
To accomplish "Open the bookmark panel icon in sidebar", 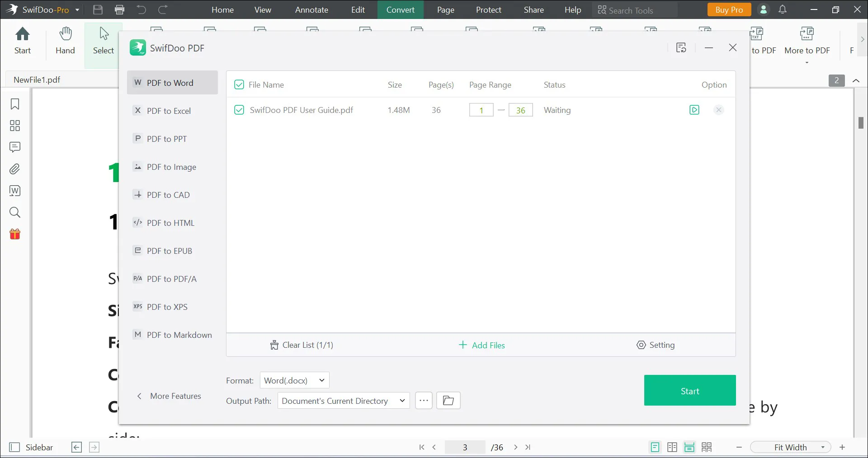I will click(x=15, y=104).
